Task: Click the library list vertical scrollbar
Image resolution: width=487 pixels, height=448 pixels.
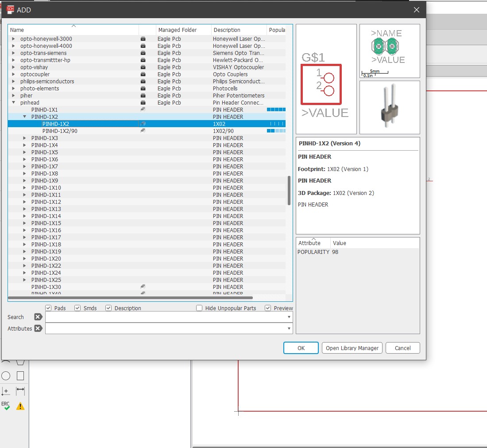Action: click(290, 191)
